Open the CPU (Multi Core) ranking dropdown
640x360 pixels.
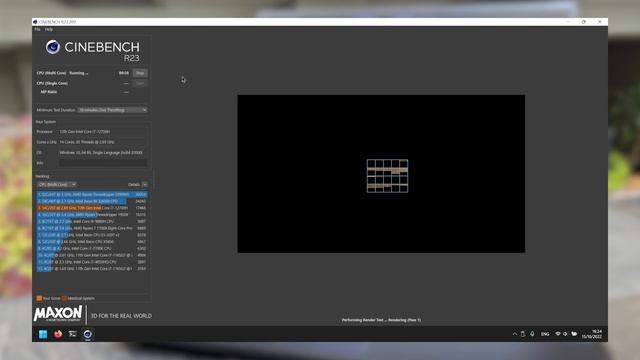tap(56, 184)
